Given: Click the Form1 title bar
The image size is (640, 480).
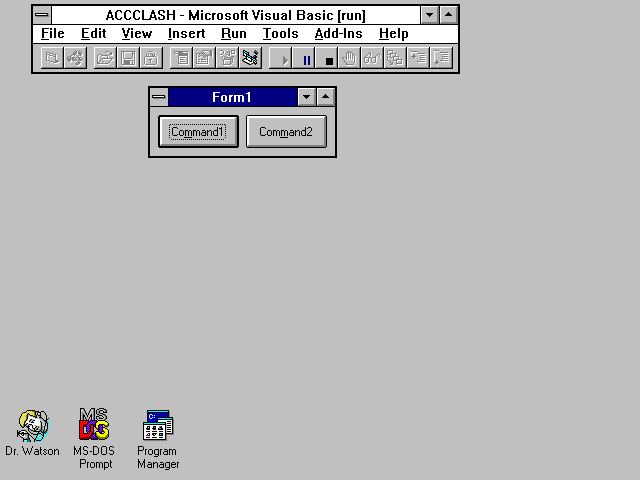Looking at the screenshot, I should pos(232,97).
